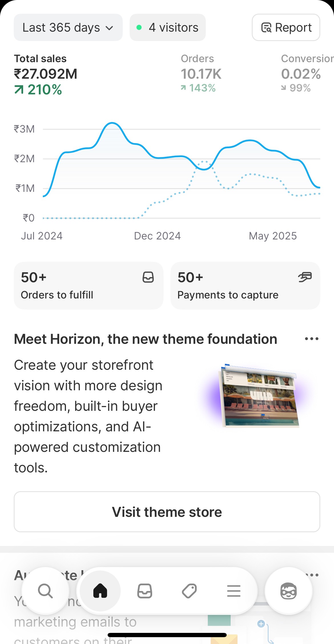The height and width of the screenshot is (644, 334).
Task: Tap the profile avatar icon
Action: coord(289,591)
